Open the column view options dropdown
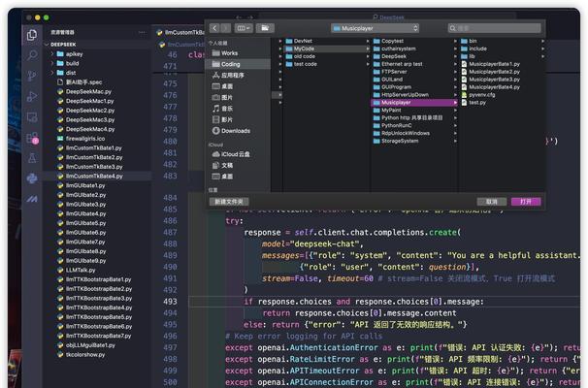Screen dimensions: 588x388 [244, 28]
